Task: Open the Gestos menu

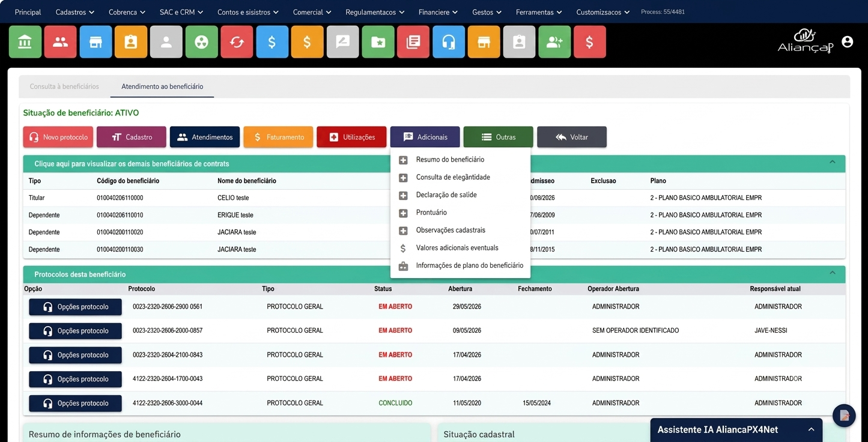Action: (x=487, y=12)
